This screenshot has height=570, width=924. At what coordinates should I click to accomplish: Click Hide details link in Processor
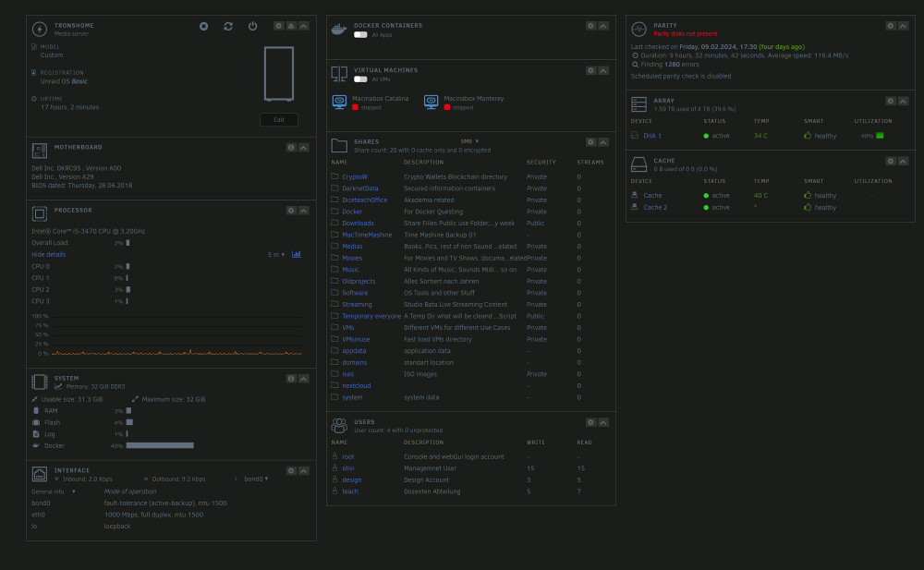click(48, 255)
